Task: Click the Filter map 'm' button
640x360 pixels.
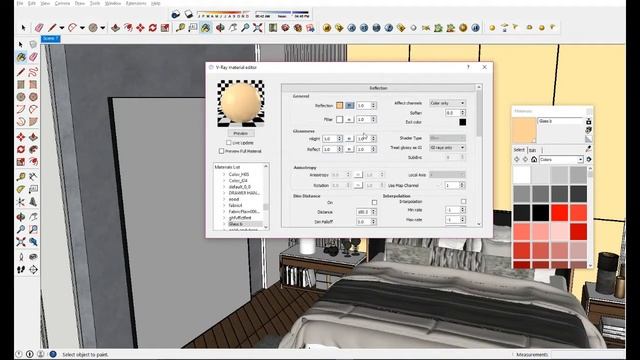Action: coord(349,120)
